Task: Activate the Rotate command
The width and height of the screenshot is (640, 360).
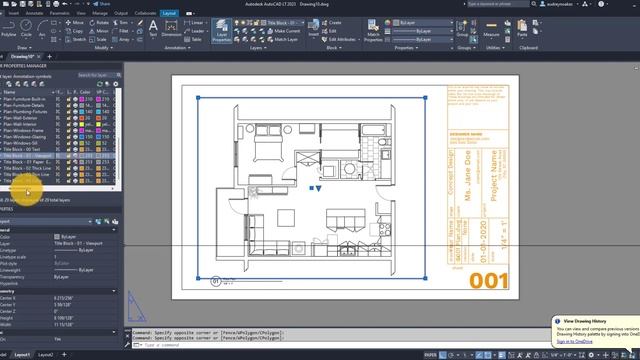Action: tap(99, 23)
